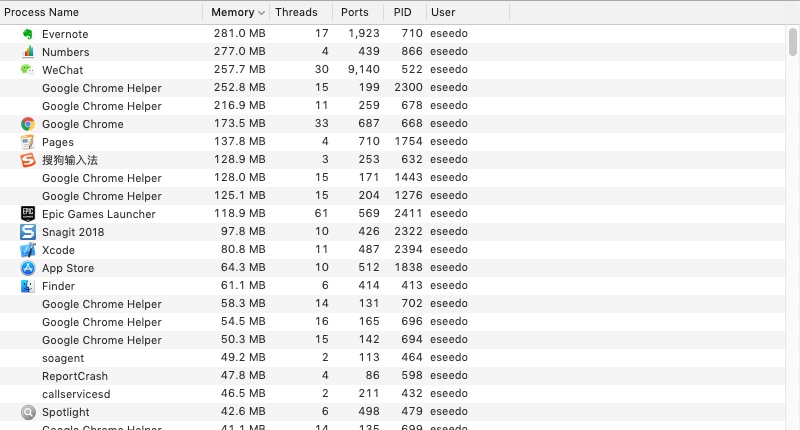Click the Snagit 2018 icon
The width and height of the screenshot is (800, 430).
click(28, 232)
